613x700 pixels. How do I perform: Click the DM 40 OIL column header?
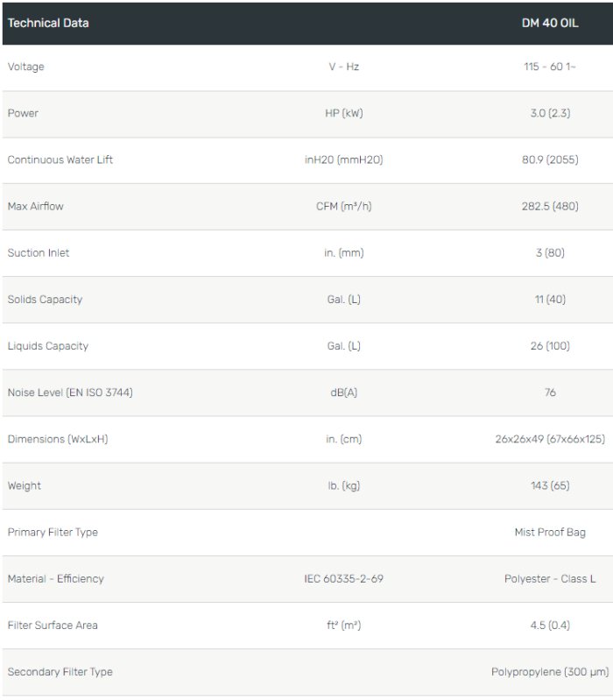(x=550, y=23)
